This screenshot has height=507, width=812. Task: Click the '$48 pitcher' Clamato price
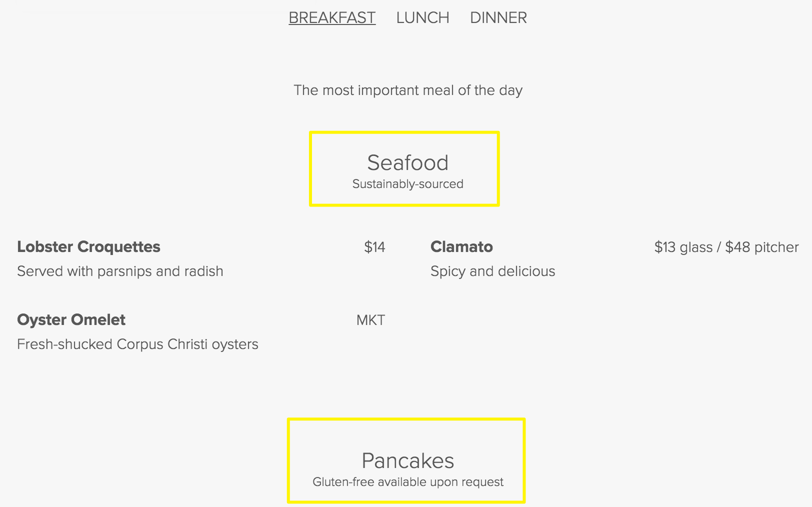[x=761, y=247]
